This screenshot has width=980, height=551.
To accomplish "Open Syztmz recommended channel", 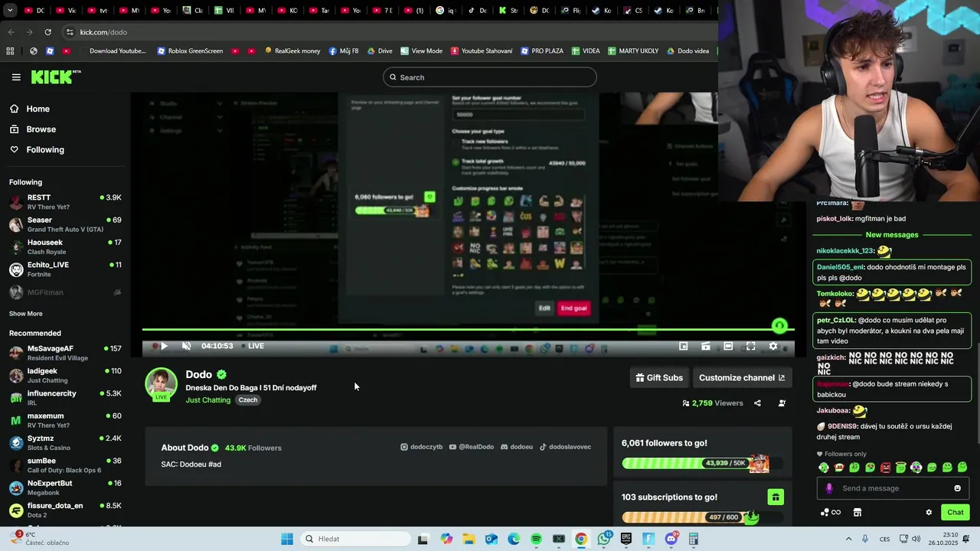I will (65, 442).
